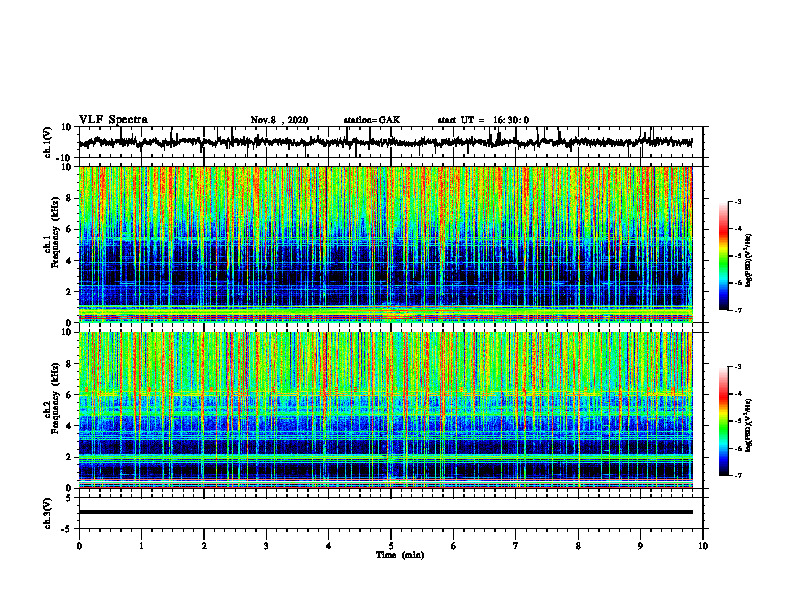Image resolution: width=792 pixels, height=612 pixels.
Task: Click the "-7" label on ch.2 colorbar
Action: click(x=737, y=476)
